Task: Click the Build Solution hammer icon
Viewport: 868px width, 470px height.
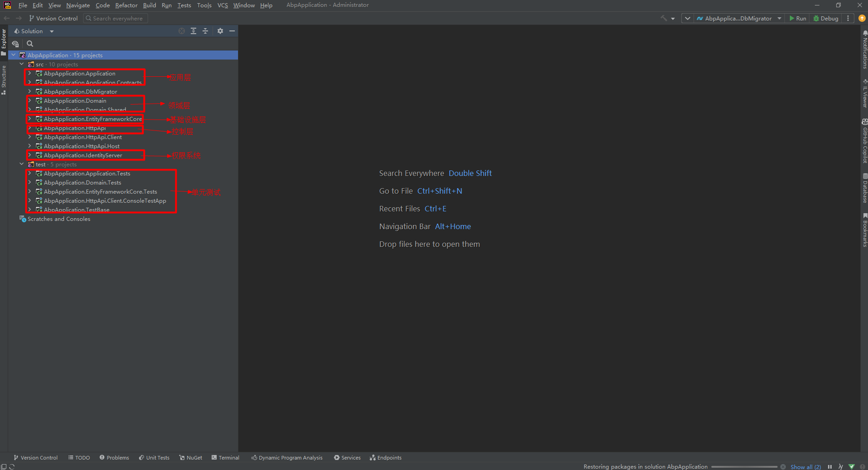Action: pyautogui.click(x=664, y=18)
